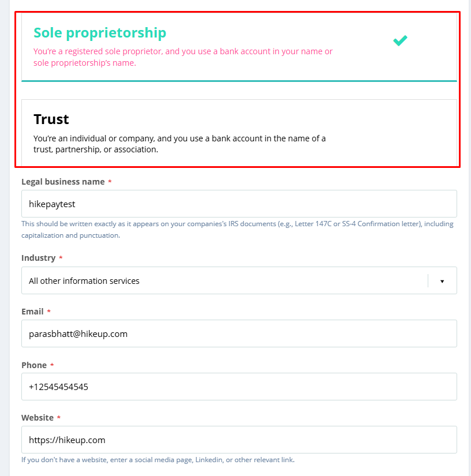Viewport: 471px width, 476px height.
Task: Click the 'Industry' field label
Action: (38, 258)
